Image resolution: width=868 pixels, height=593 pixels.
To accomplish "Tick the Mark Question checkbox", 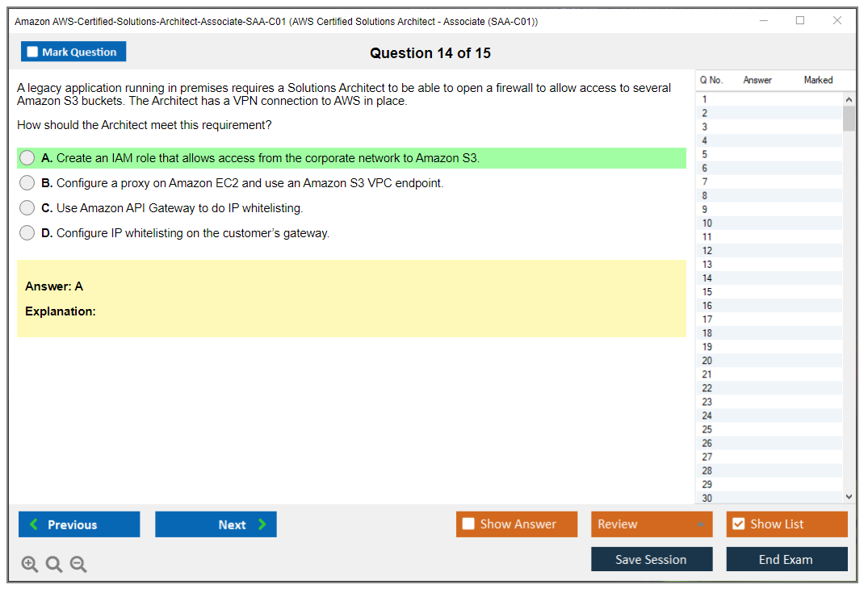I will [x=33, y=52].
